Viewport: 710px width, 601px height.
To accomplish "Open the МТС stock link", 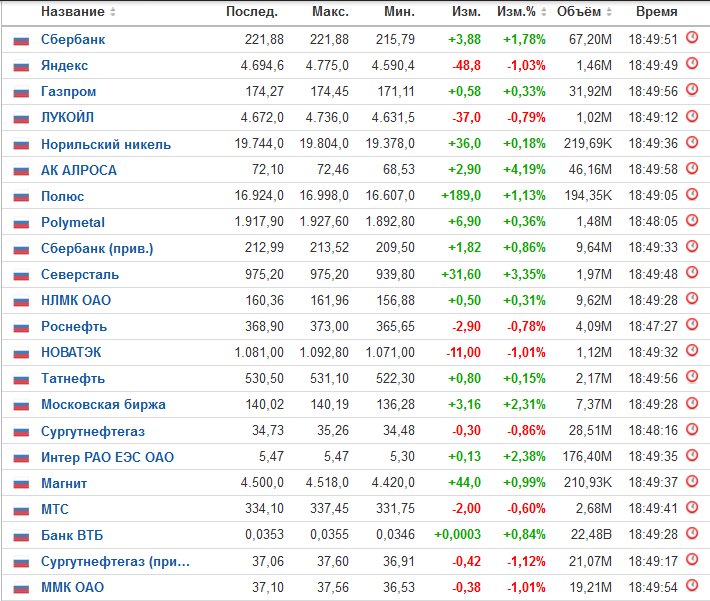I will point(55,509).
